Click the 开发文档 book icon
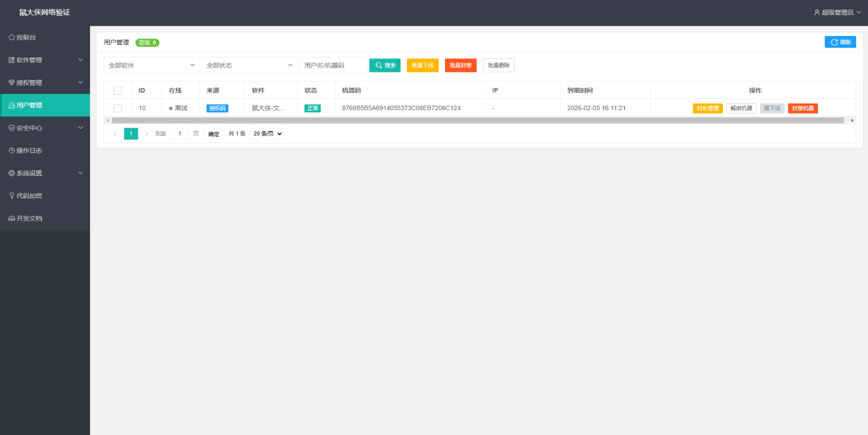This screenshot has height=435, width=868. point(12,218)
